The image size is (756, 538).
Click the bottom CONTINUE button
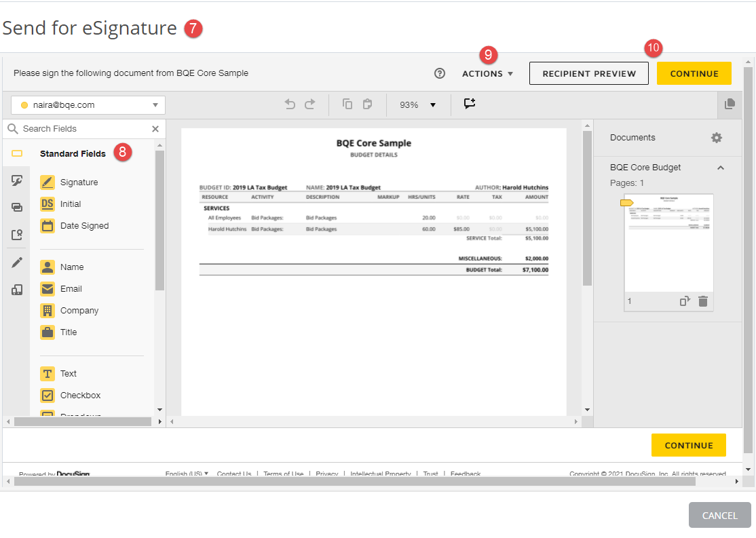tap(689, 445)
